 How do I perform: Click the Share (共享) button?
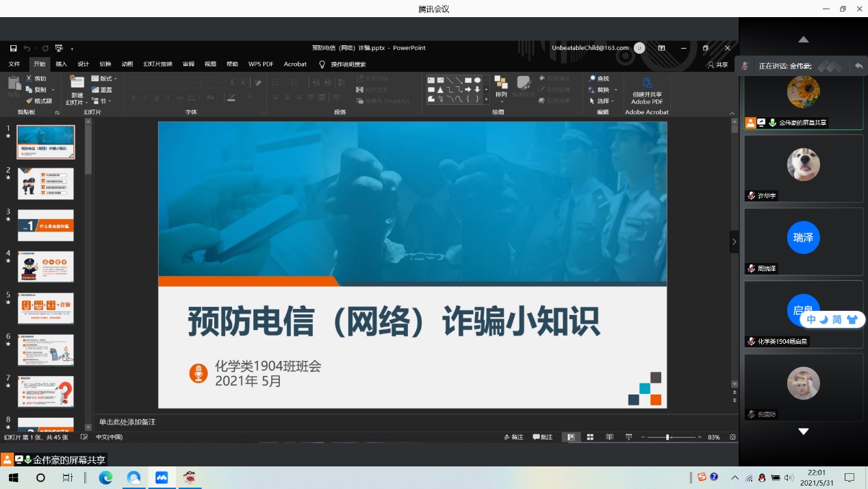pos(718,64)
